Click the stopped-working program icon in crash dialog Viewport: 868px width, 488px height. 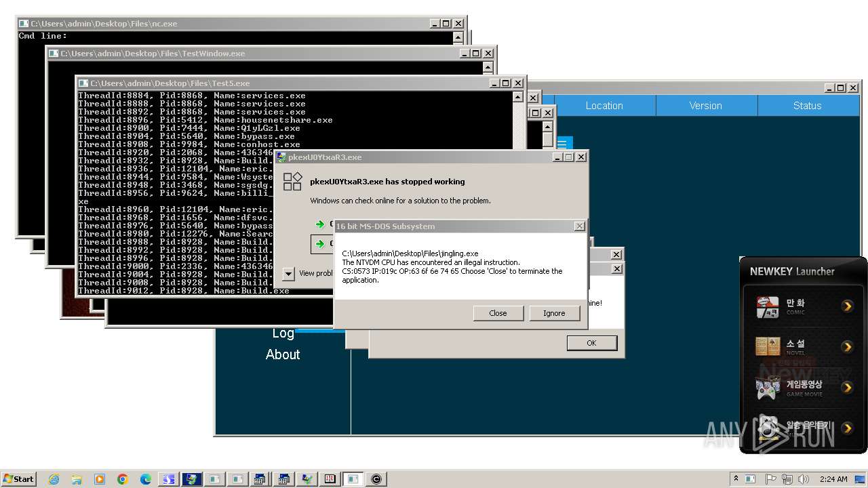click(x=292, y=181)
